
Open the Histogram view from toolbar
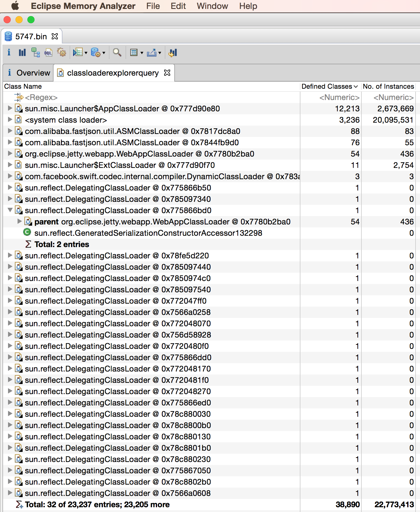point(22,53)
